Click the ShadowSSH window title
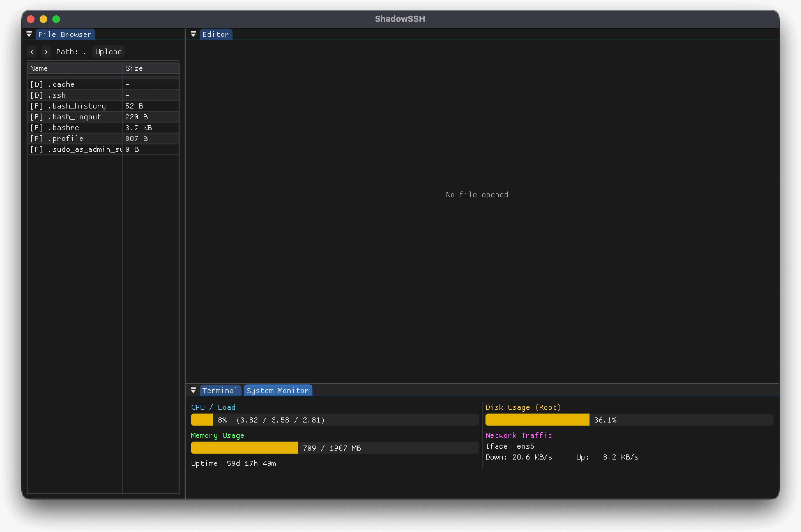Screen dimensions: 801x532 pyautogui.click(x=400, y=19)
